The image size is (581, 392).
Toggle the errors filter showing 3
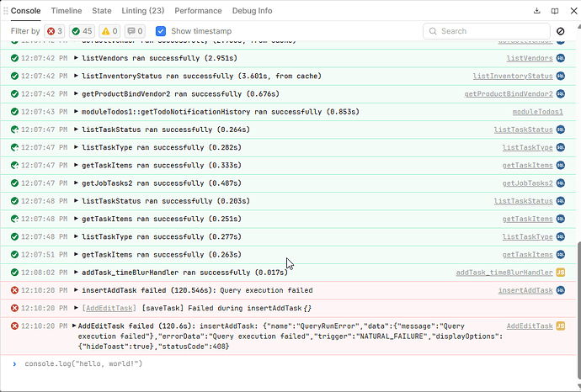click(x=55, y=31)
